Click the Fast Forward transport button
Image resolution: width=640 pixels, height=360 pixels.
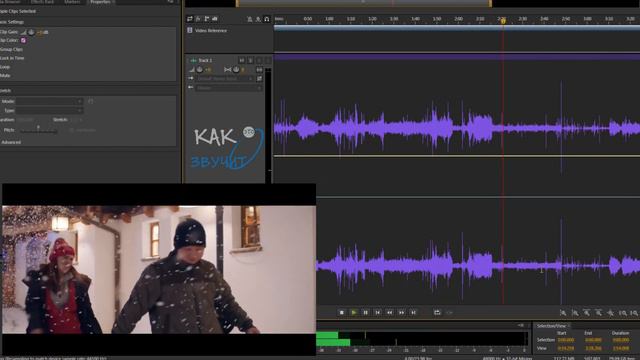pos(402,312)
